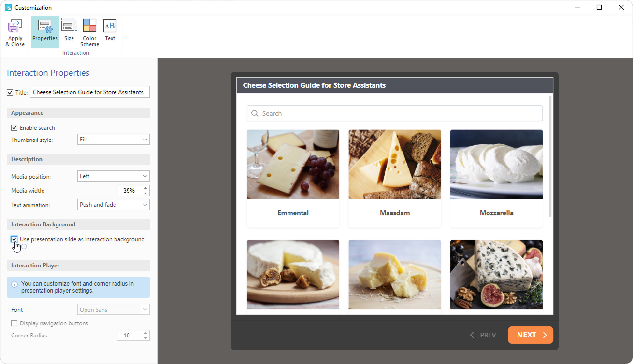Image resolution: width=633 pixels, height=364 pixels.
Task: Increase Media width with up arrow
Action: (146, 188)
